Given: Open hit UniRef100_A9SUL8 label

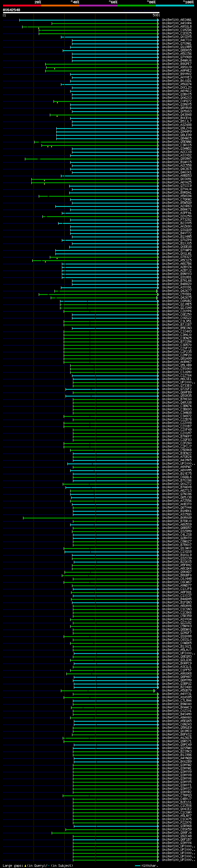Looking at the screenshot, I should pyautogui.click(x=177, y=26).
